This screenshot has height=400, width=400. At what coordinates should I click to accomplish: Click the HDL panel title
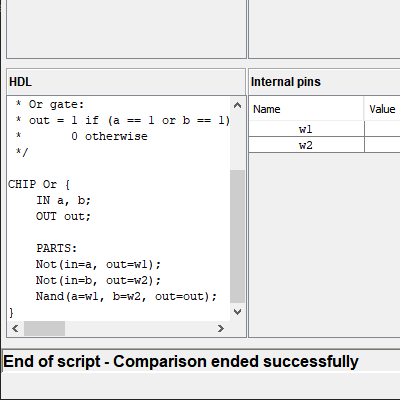[20, 82]
